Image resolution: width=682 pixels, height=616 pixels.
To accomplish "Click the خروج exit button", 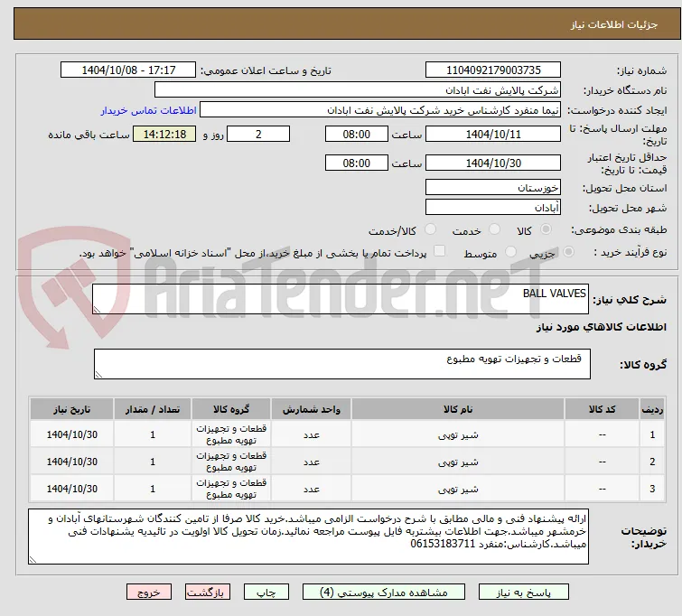I will (x=149, y=593).
